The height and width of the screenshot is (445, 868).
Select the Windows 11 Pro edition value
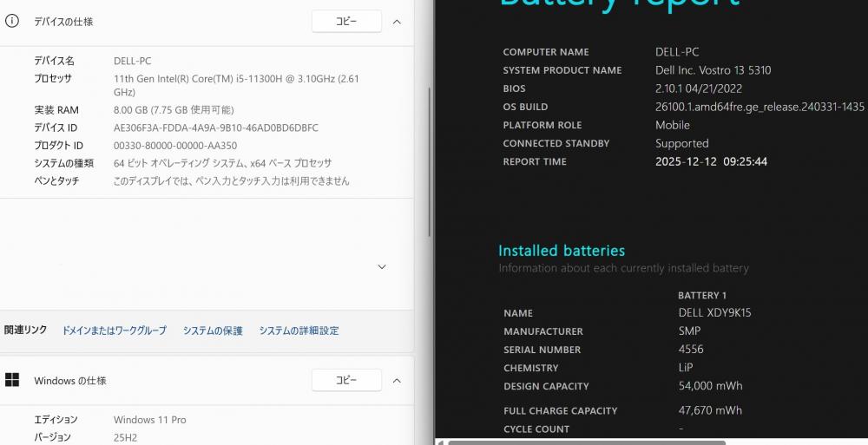150,420
